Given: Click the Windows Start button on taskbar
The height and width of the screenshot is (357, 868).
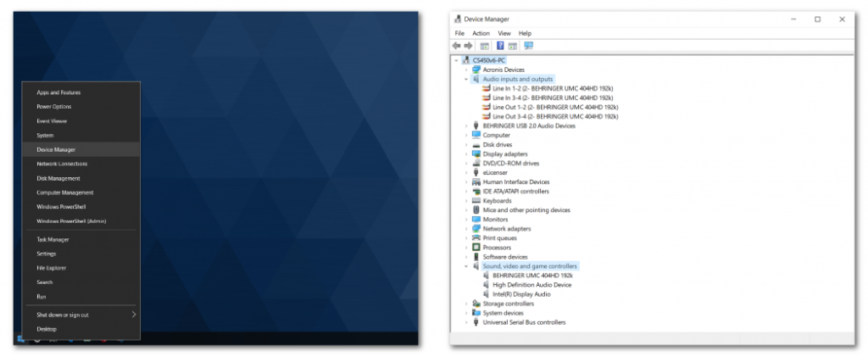Looking at the screenshot, I should coord(20,340).
